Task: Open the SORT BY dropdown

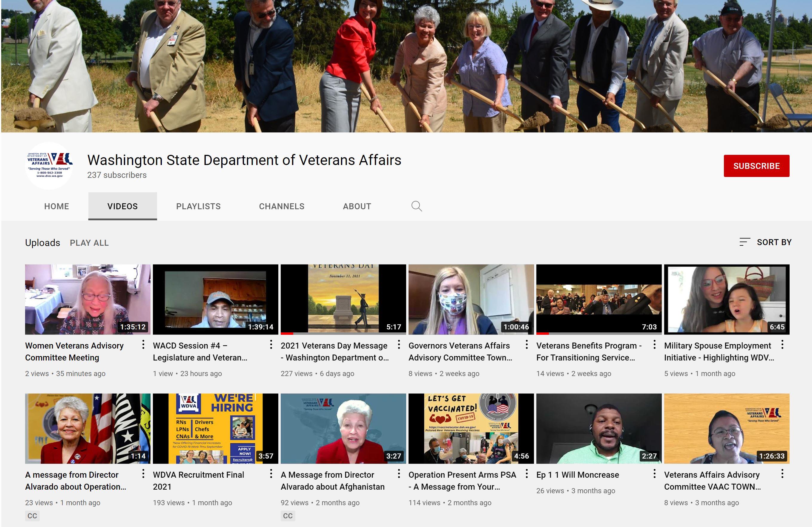Action: tap(765, 242)
